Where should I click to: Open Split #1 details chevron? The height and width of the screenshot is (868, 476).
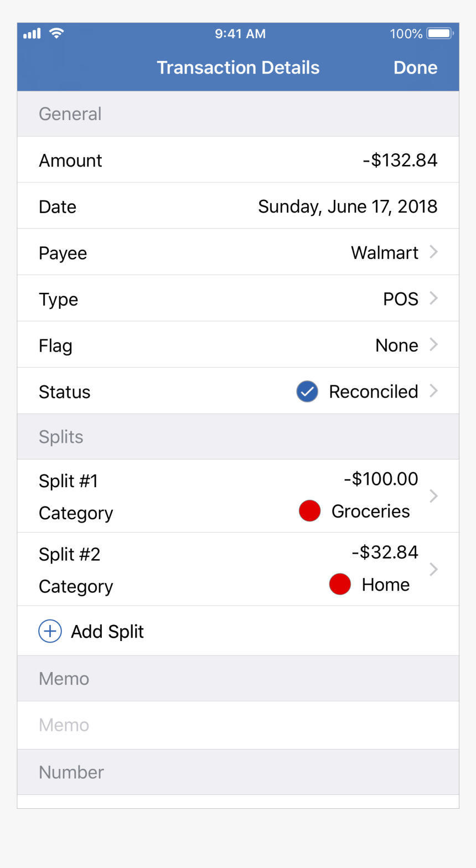(434, 496)
